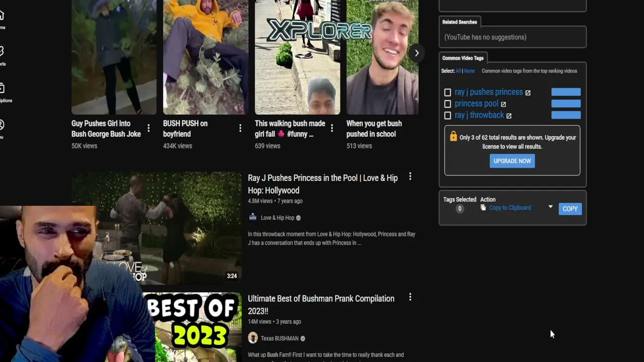
Task: Check the "ray j throwback" tag checkbox
Action: tap(447, 116)
